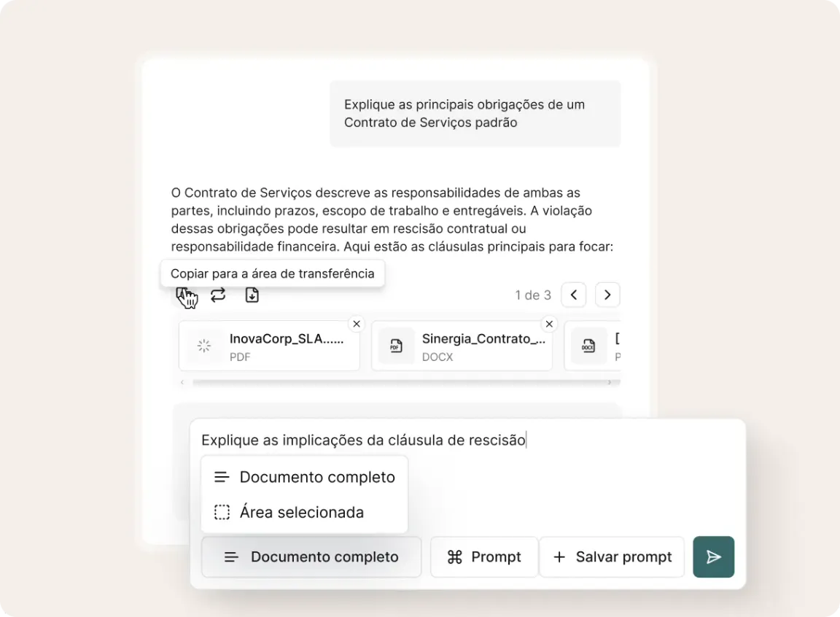Screen dimensions: 840x617
Task: Click the loading spinner on InovaCorp_SLA
Action: coord(204,346)
